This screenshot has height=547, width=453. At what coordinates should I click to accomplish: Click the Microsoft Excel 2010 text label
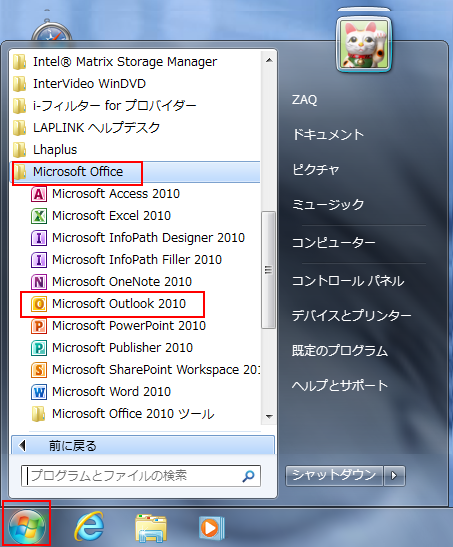[x=112, y=216]
